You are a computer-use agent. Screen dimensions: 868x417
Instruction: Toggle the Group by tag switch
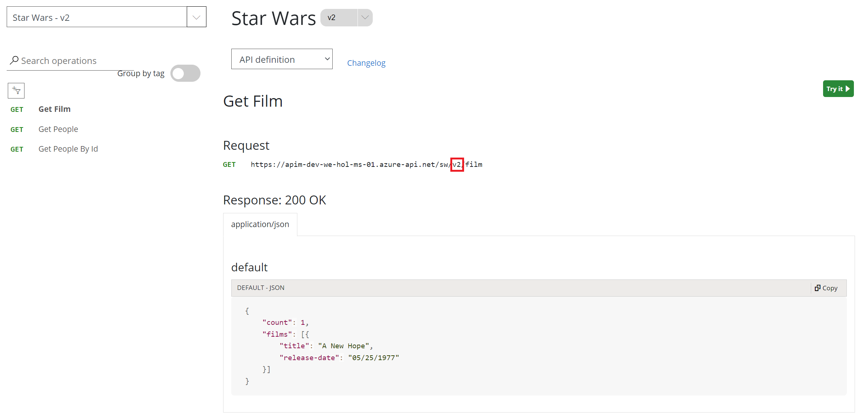pyautogui.click(x=185, y=73)
